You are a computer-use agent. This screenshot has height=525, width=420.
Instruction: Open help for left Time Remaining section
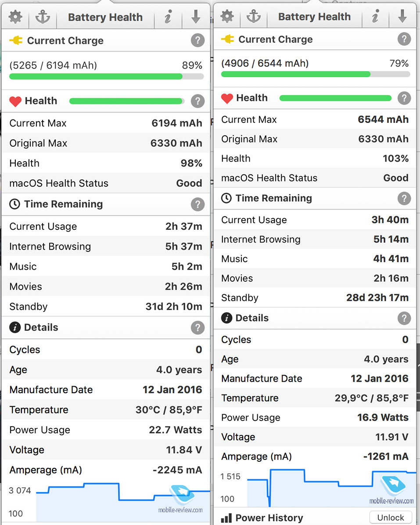coord(197,204)
